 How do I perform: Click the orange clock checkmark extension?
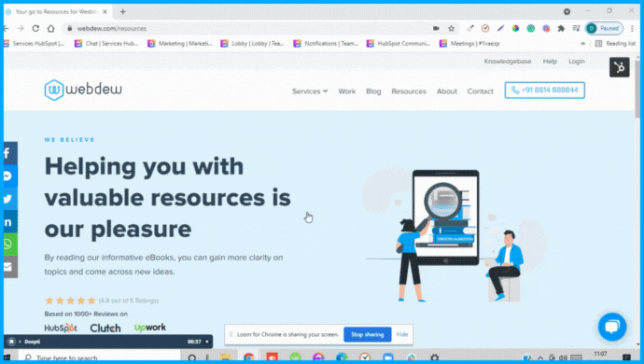pyautogui.click(x=485, y=28)
